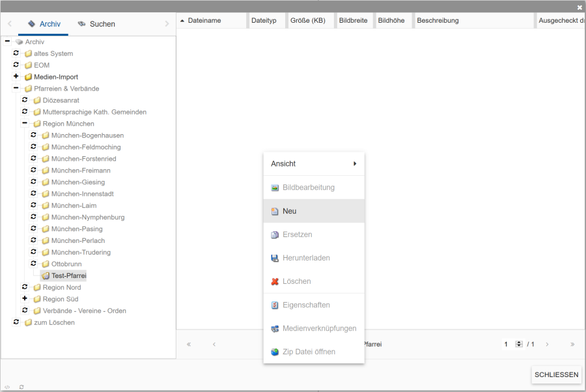Image resolution: width=586 pixels, height=392 pixels.
Task: Expand the Region Süd folder
Action: (25, 300)
